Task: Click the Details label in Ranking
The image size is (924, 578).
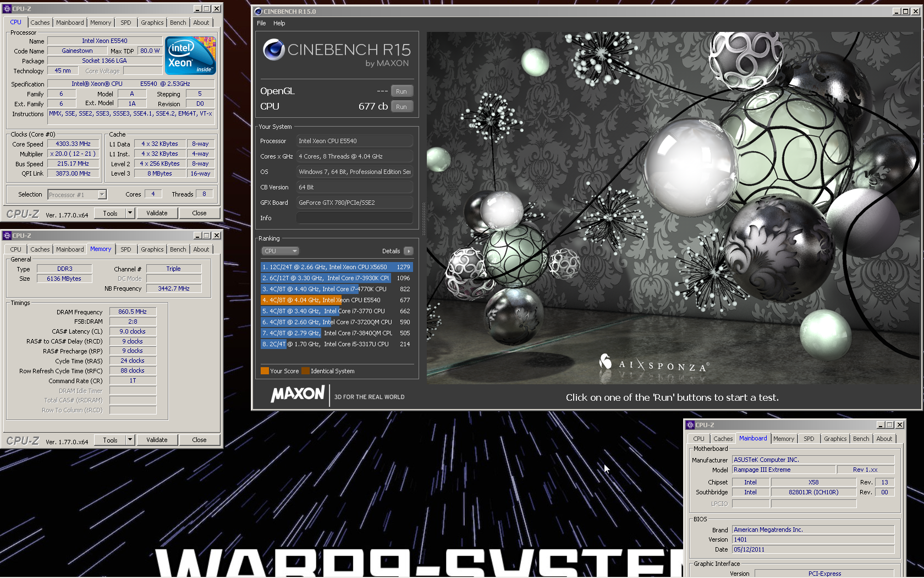Action: click(x=391, y=251)
